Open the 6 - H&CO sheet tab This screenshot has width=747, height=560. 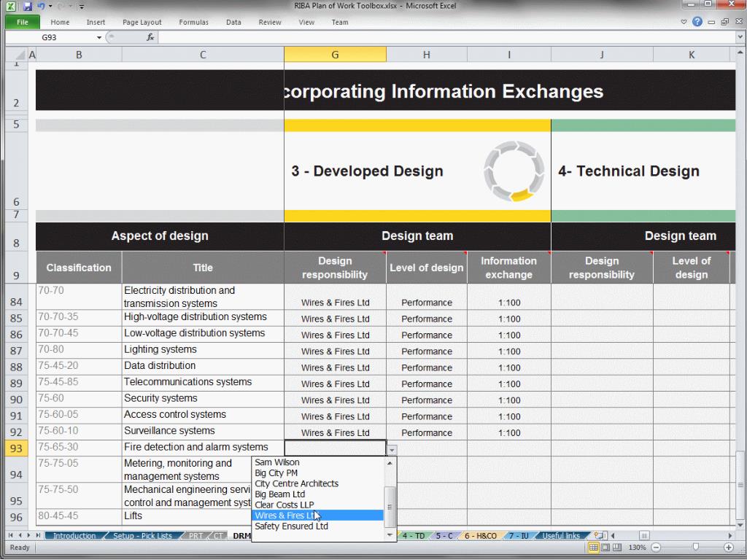(480, 536)
